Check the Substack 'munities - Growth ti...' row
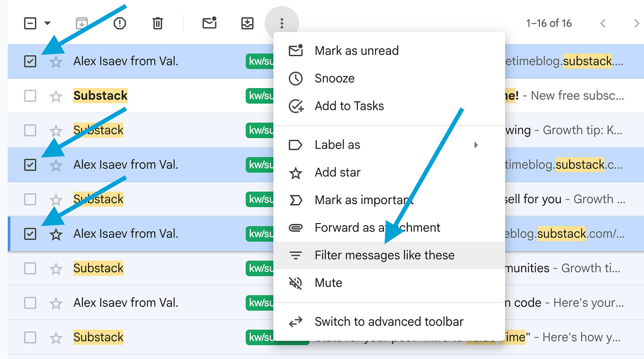Image resolution: width=644 pixels, height=359 pixels. [30, 268]
